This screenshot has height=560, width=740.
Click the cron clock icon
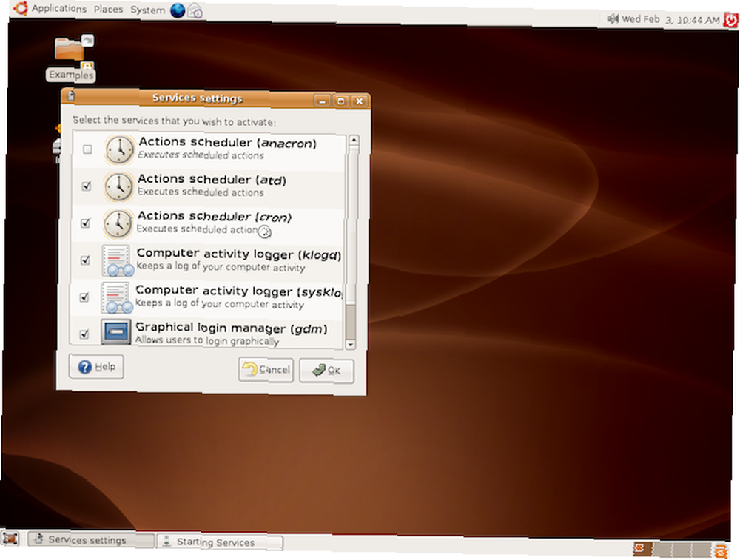click(118, 223)
